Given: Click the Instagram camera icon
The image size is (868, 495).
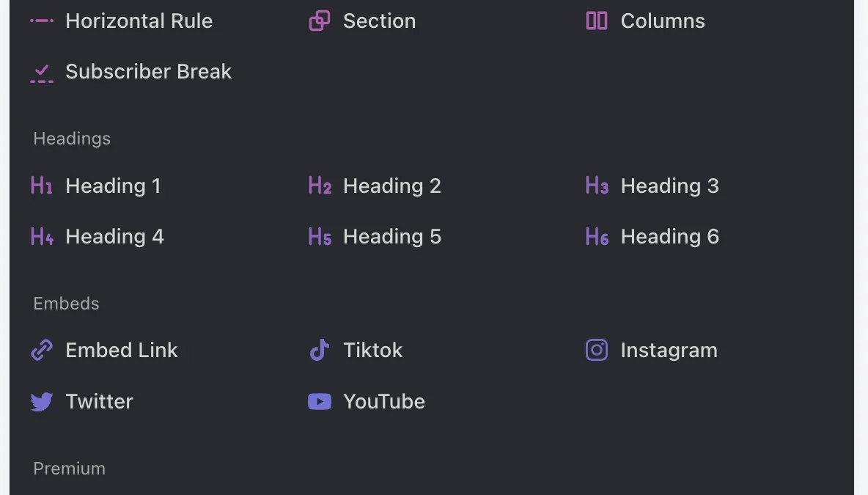Looking at the screenshot, I should [597, 350].
